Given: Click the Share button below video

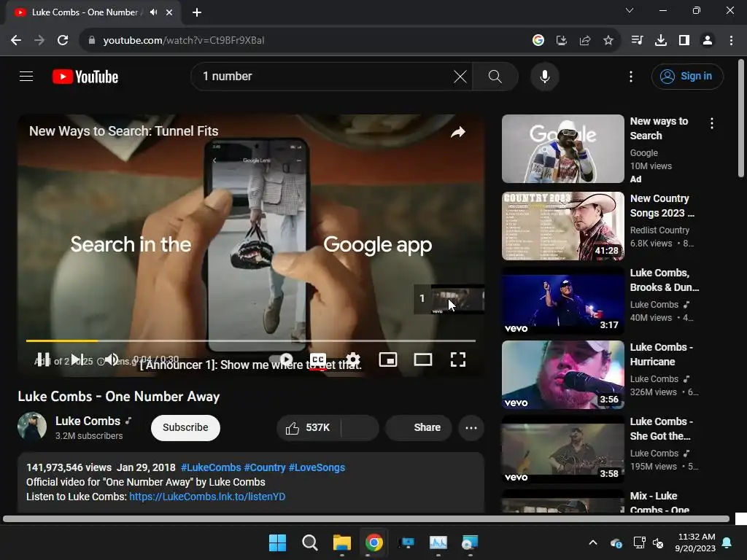Looking at the screenshot, I should click(x=418, y=427).
